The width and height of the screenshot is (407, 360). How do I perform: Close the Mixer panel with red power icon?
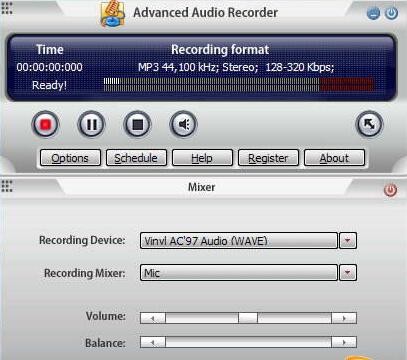point(390,190)
